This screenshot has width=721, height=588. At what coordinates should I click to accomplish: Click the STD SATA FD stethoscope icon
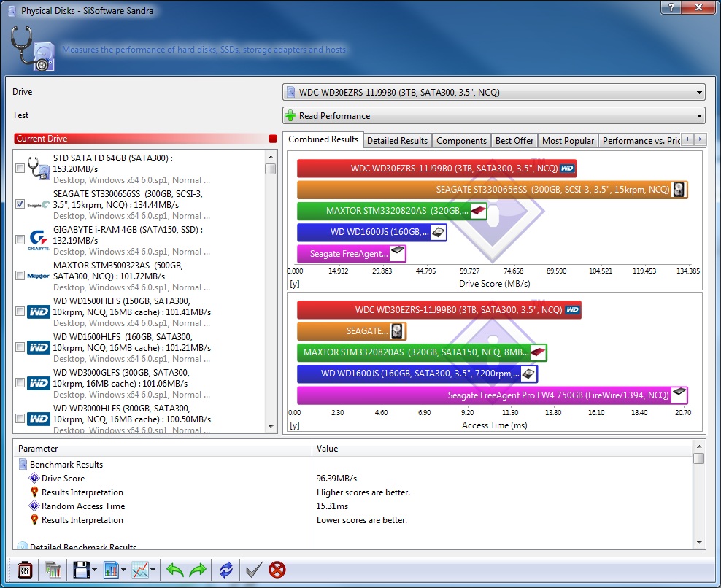point(39,169)
